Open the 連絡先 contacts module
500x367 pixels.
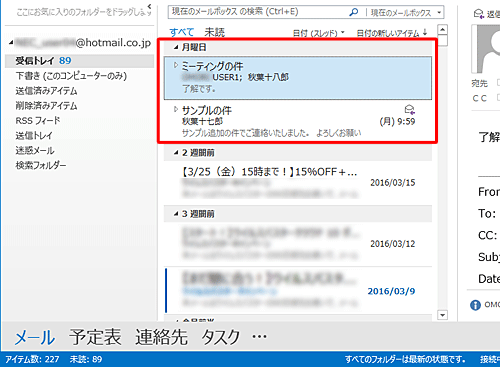161,337
